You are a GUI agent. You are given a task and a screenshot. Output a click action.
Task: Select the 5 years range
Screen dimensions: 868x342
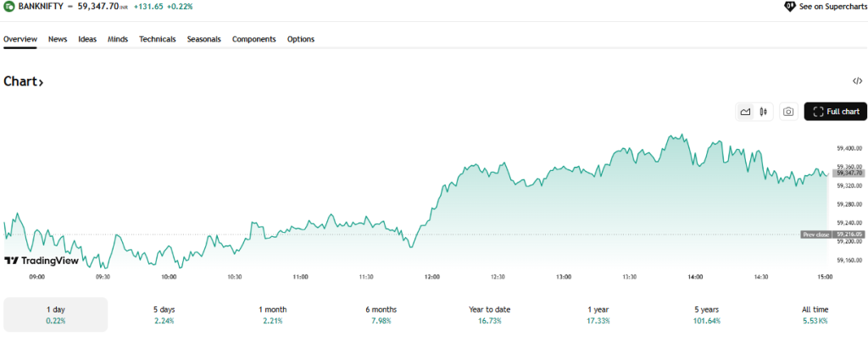[x=706, y=315]
